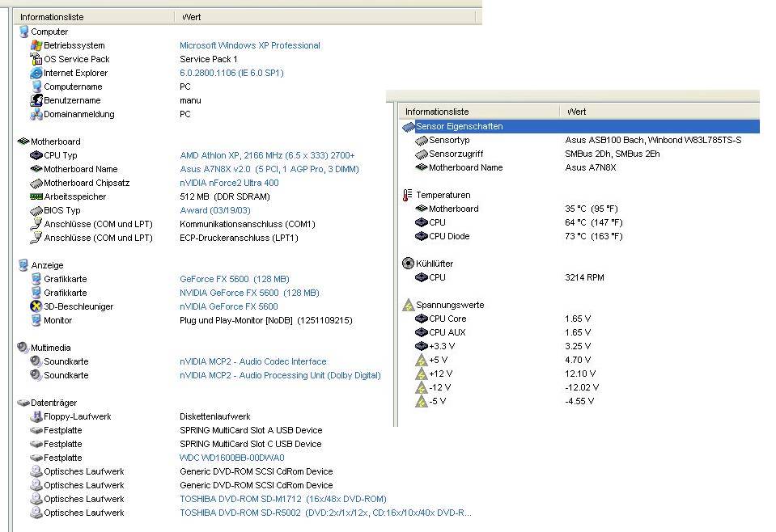
Task: Select the 512 MB (DDR SDRAM) value
Action: click(225, 196)
